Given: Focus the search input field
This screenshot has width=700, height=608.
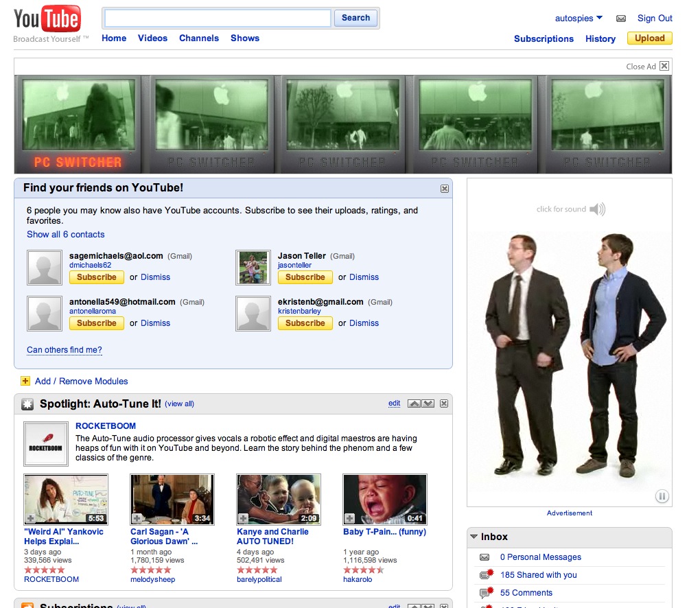Looking at the screenshot, I should coord(218,18).
